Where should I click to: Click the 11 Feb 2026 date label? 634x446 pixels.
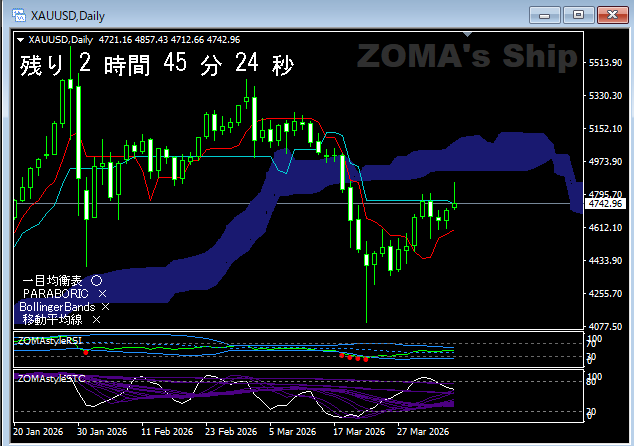167,432
